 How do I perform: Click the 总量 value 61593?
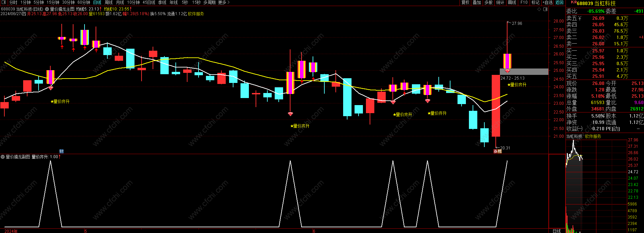click(x=598, y=102)
